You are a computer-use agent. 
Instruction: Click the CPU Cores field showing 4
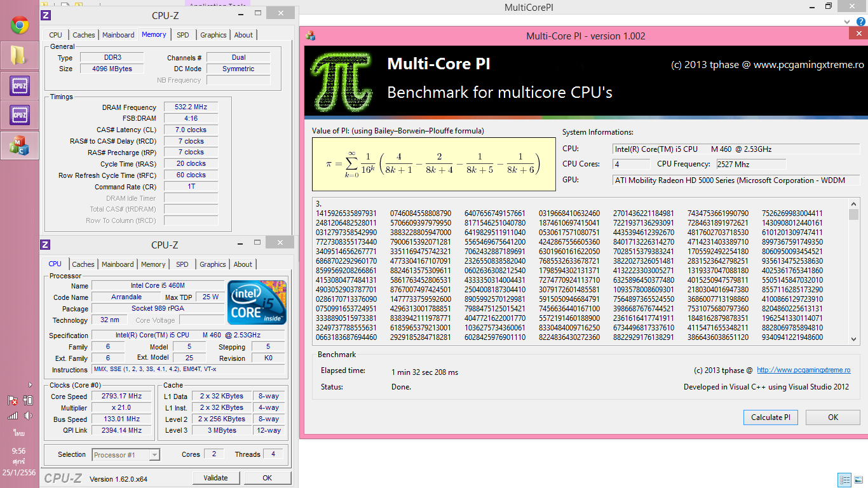[x=632, y=164]
